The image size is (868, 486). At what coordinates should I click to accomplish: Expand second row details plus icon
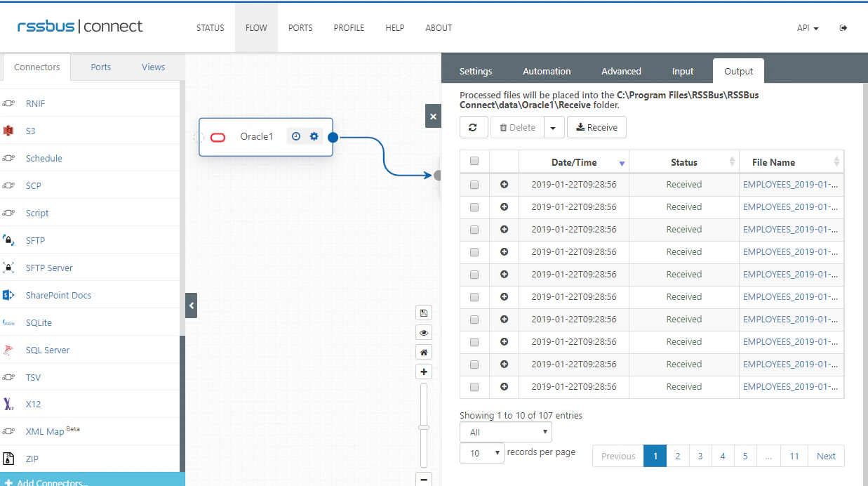(504, 207)
